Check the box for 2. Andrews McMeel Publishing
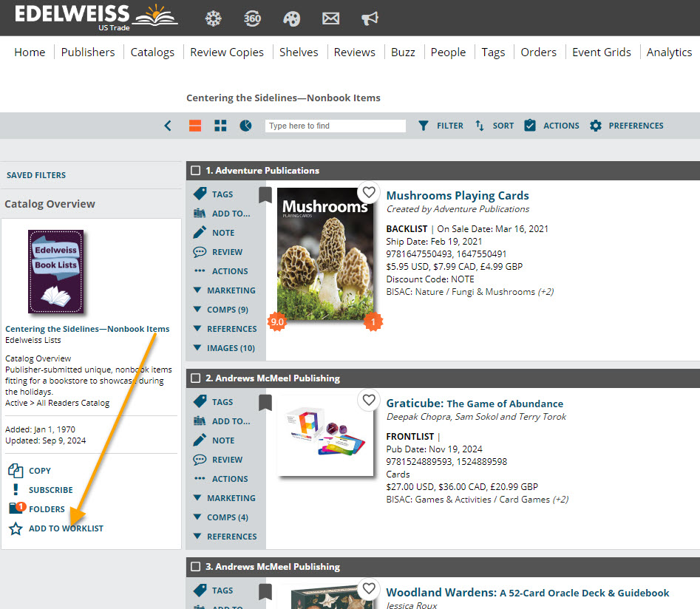Image resolution: width=700 pixels, height=609 pixels. pyautogui.click(x=196, y=378)
